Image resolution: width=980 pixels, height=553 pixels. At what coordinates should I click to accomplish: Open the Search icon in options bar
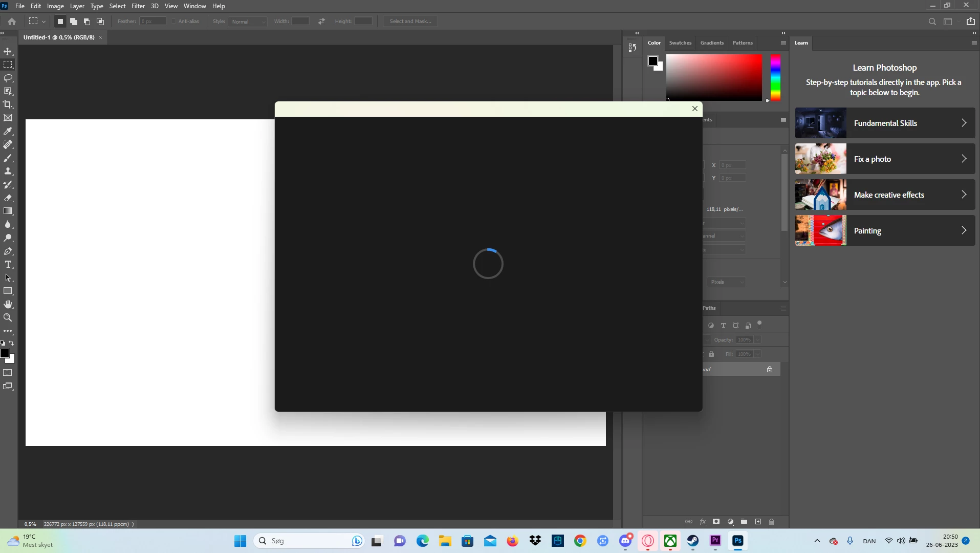click(x=932, y=22)
